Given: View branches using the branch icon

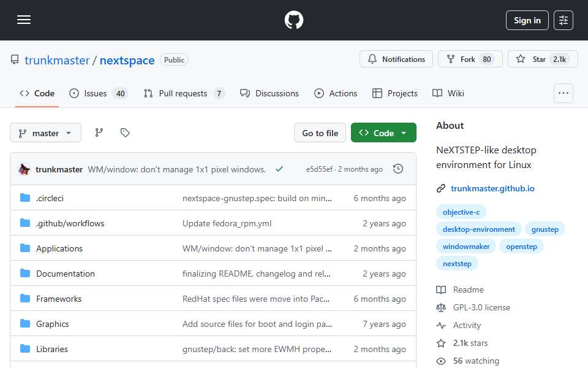Looking at the screenshot, I should coord(99,132).
